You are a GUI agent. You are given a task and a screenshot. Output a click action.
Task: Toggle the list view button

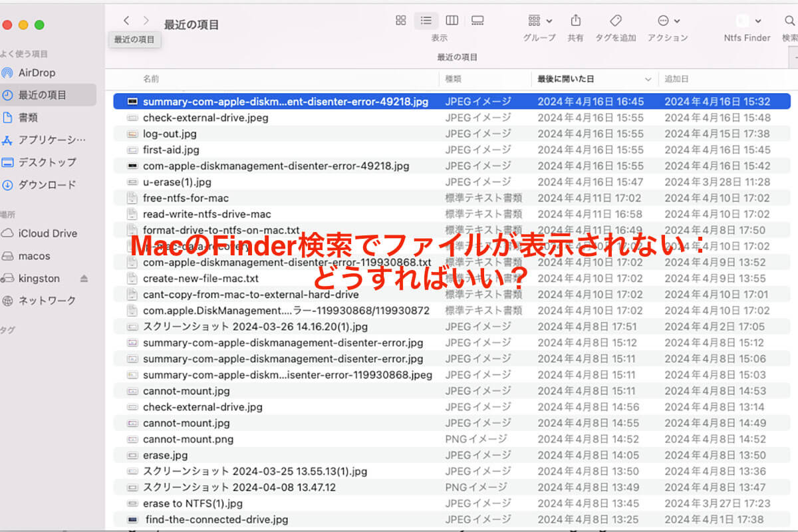(426, 21)
